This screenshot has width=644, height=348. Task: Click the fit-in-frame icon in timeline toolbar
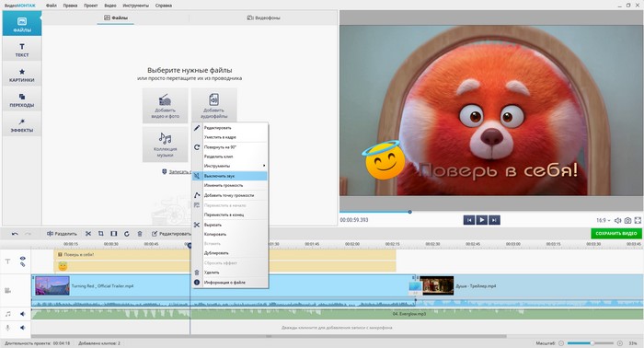point(114,234)
